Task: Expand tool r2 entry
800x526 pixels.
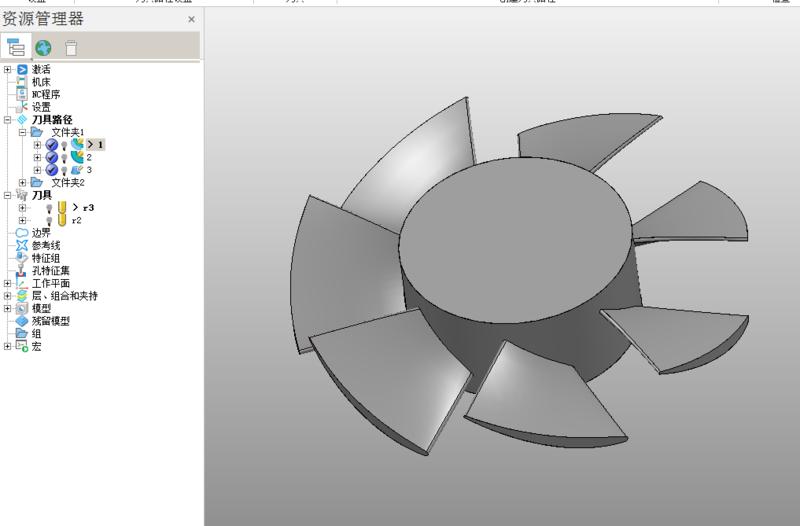Action: click(22, 220)
